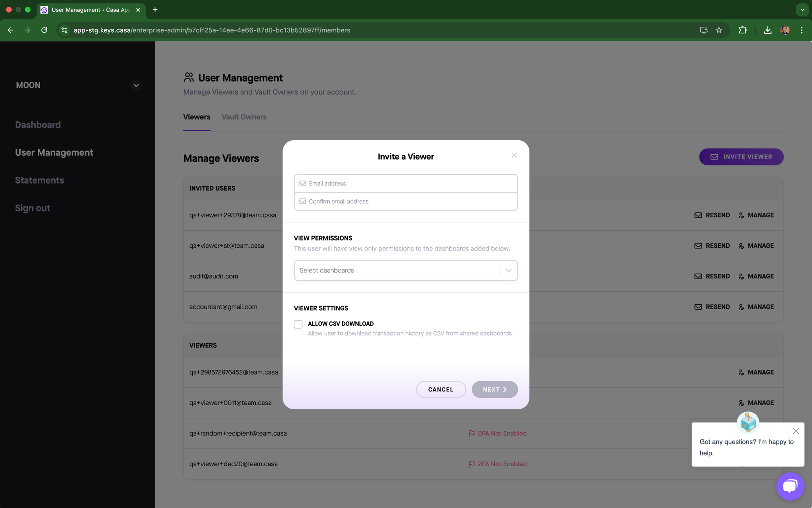812x508 pixels.
Task: Dismiss the help chat popup with its close X
Action: point(796,431)
